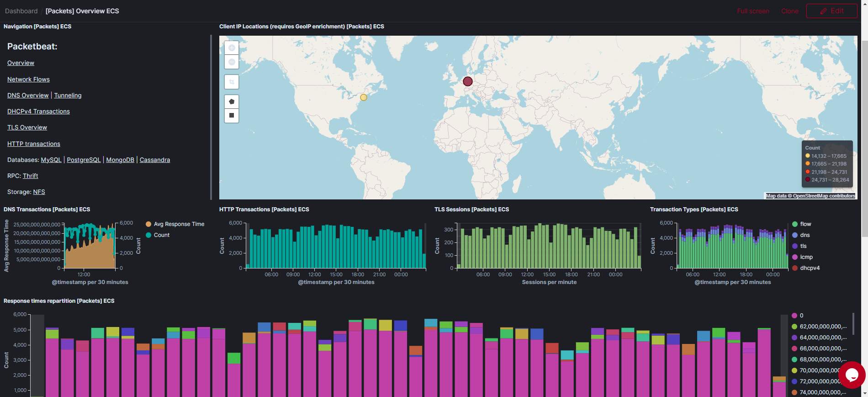Toggle the icmp series legend entry
Image resolution: width=868 pixels, height=397 pixels.
pyautogui.click(x=806, y=257)
